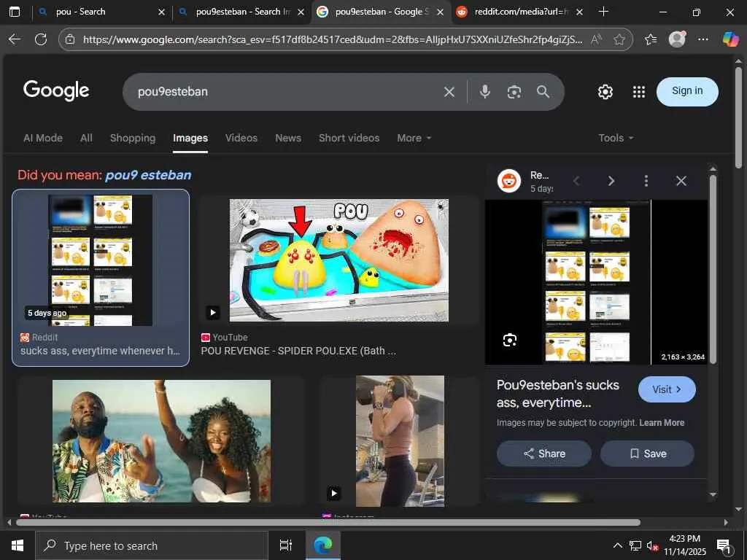Image resolution: width=747 pixels, height=560 pixels.
Task: Use Lens icon on the preview image
Action: (x=510, y=340)
